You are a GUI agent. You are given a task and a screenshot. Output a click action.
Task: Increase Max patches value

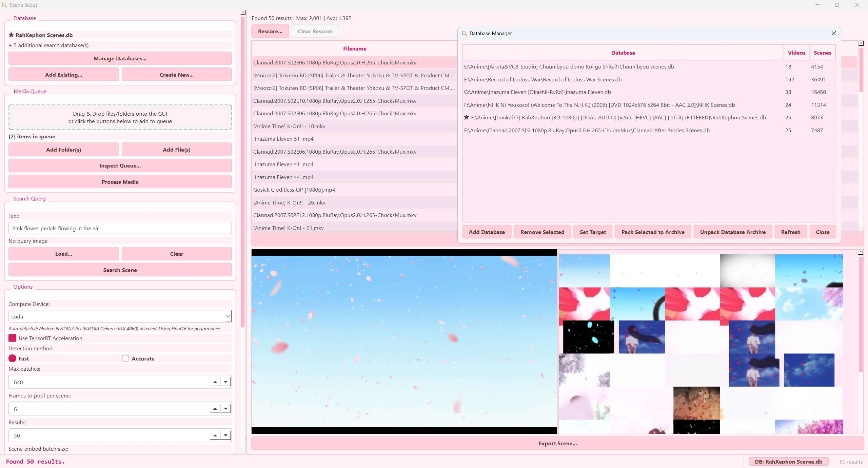coord(215,382)
